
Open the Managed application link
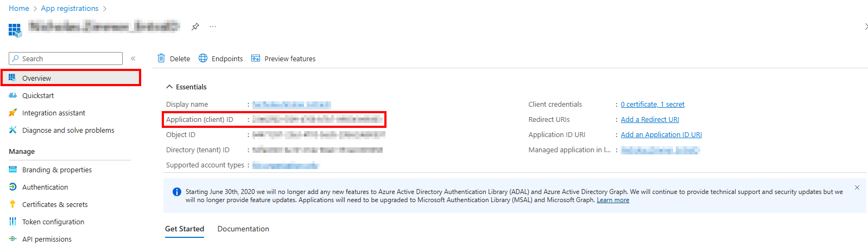tap(660, 150)
